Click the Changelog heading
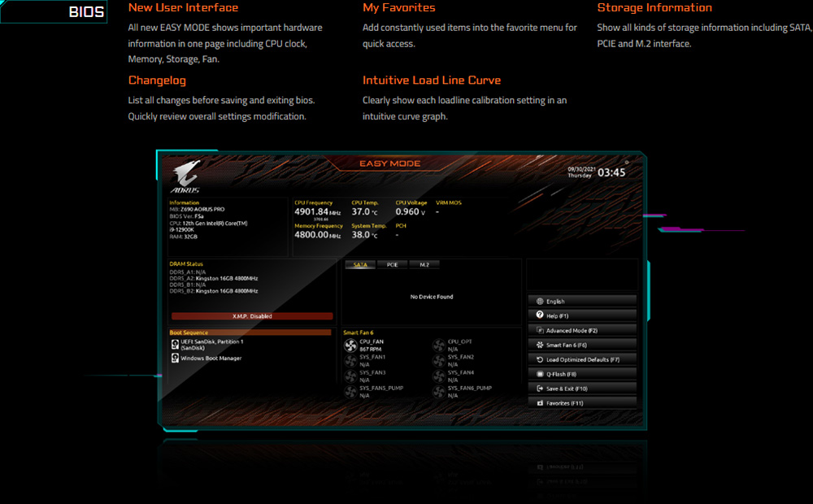 point(157,80)
